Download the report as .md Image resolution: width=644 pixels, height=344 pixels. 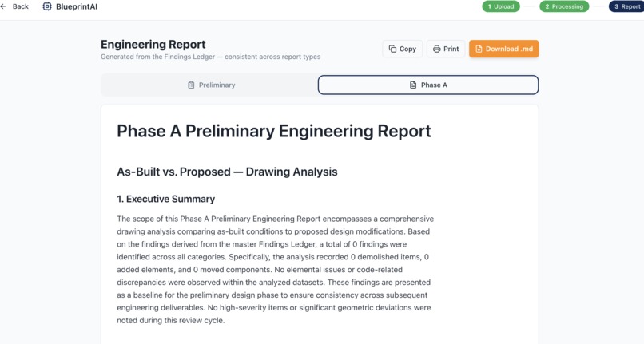tap(504, 49)
